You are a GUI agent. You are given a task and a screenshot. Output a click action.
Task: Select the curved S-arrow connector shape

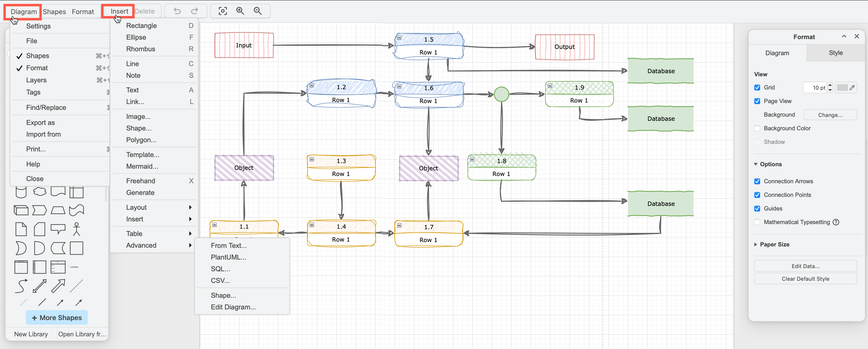21,286
